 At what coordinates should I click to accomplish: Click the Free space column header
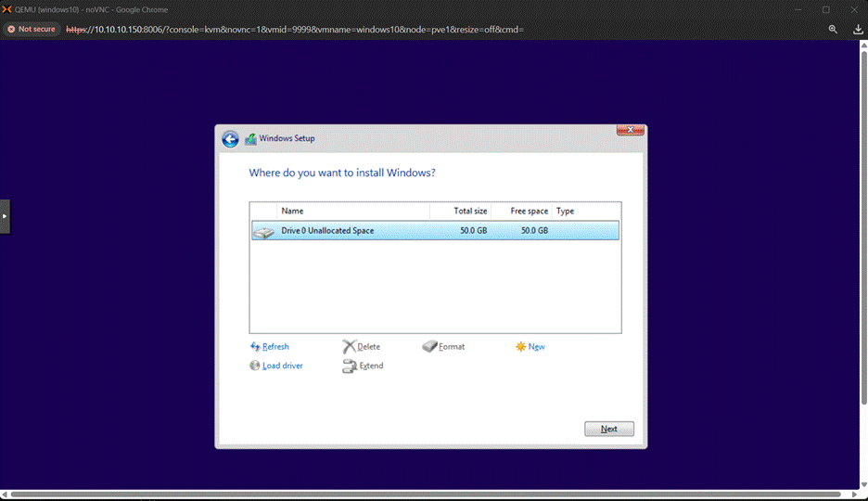pos(521,212)
